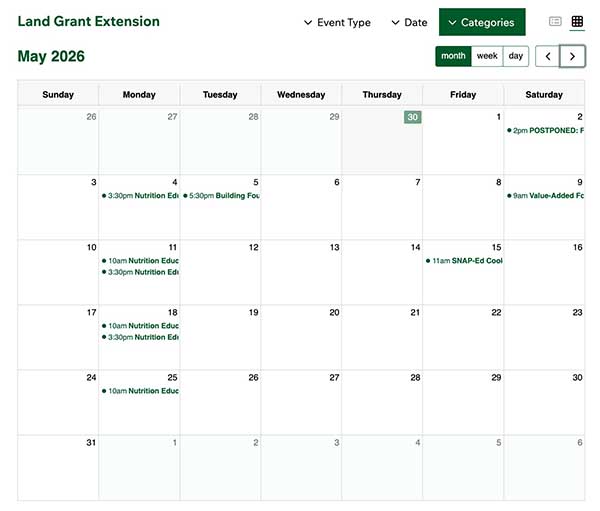600x511 pixels.
Task: Open 3:30pm Nutrition event on May 18
Action: (x=141, y=337)
